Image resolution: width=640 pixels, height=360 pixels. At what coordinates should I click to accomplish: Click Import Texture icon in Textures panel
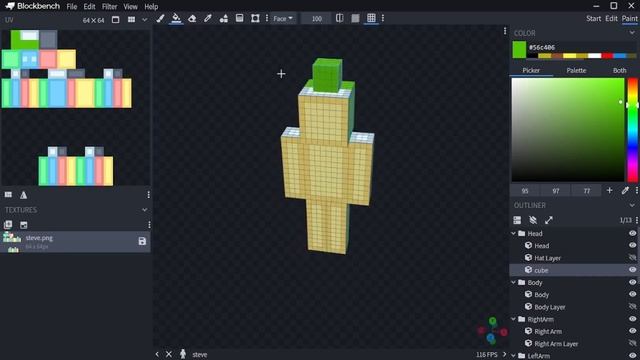point(8,225)
